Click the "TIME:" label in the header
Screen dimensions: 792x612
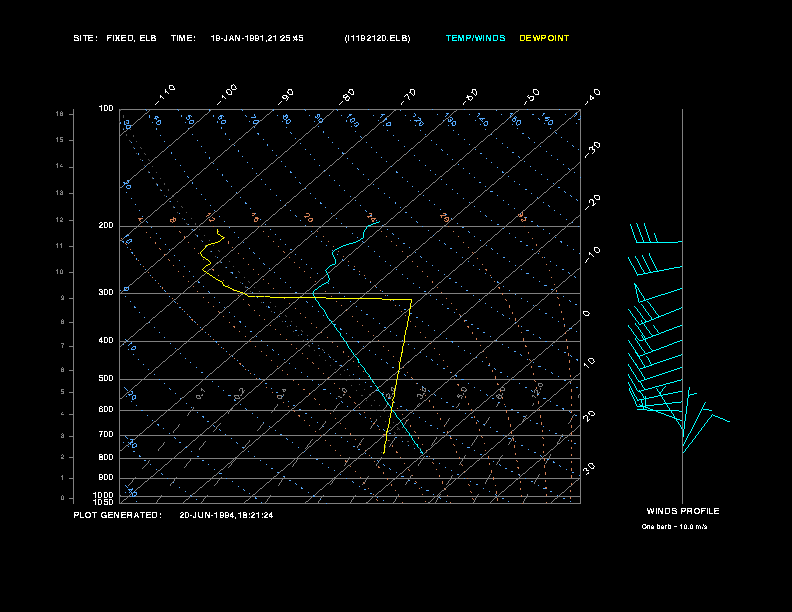tap(183, 38)
